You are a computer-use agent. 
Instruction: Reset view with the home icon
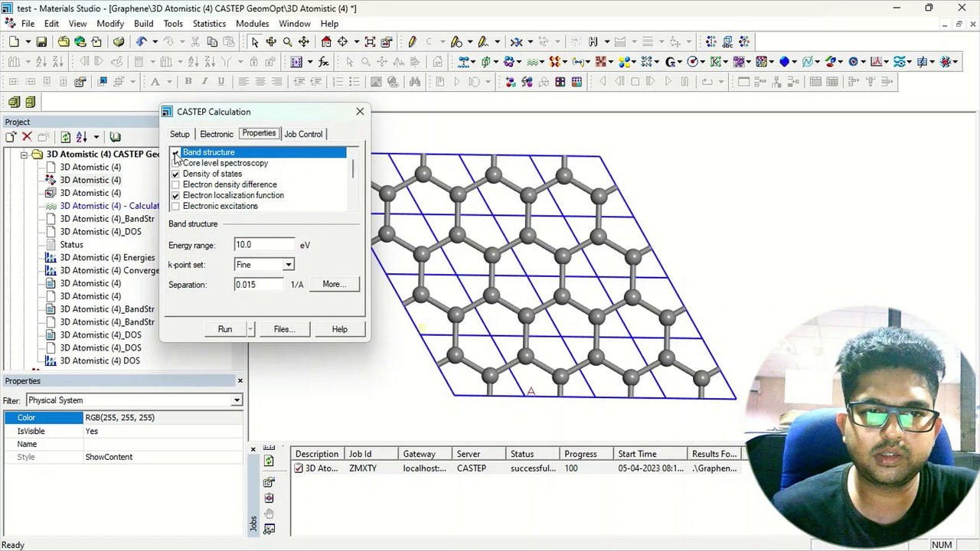(326, 42)
